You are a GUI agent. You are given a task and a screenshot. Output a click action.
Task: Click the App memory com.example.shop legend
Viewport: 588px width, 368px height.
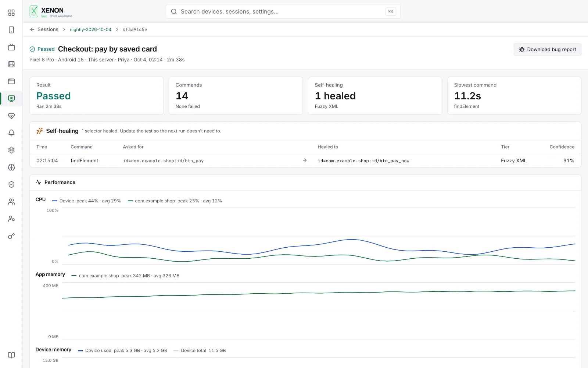tap(125, 276)
